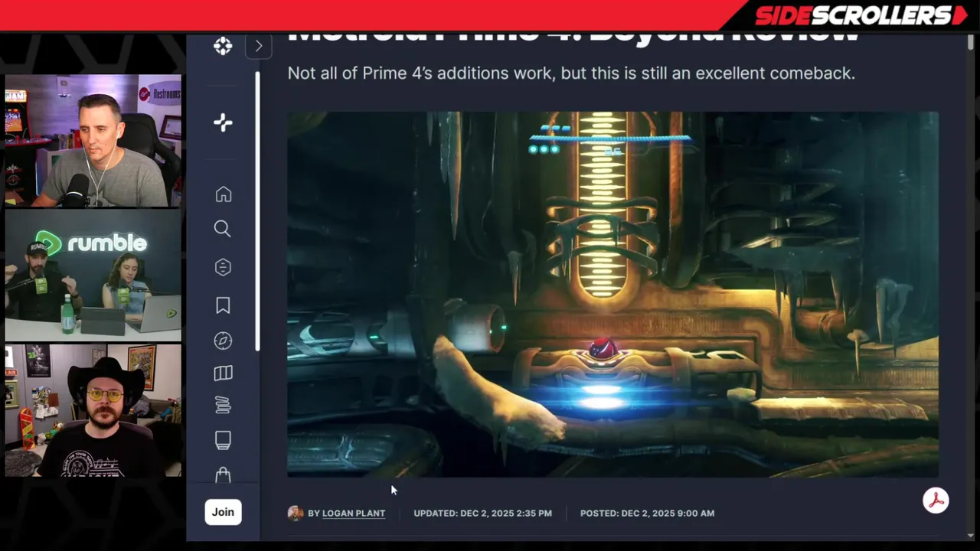The height and width of the screenshot is (551, 980).
Task: Open the hexagon news icon in sidebar
Action: pos(223,267)
